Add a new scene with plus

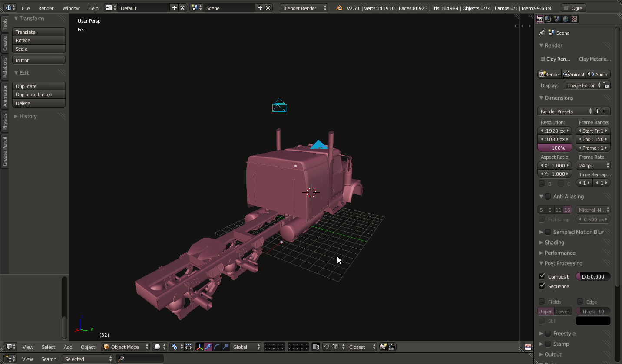point(260,8)
